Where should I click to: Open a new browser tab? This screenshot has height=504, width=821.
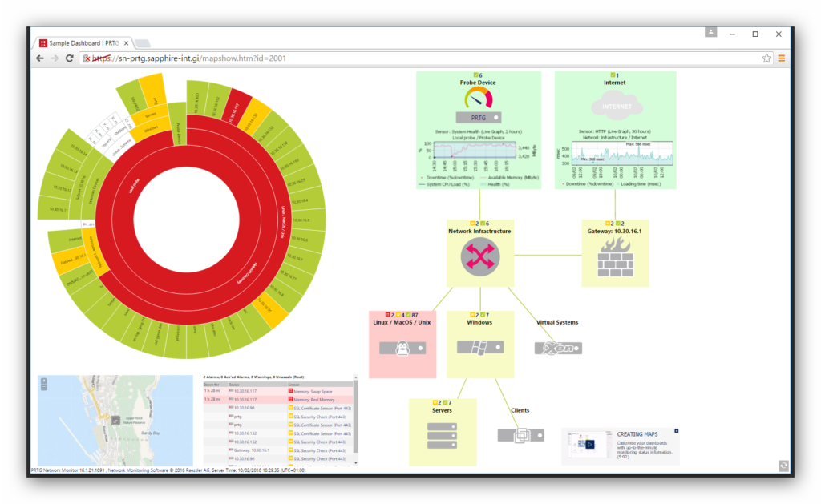click(x=143, y=42)
